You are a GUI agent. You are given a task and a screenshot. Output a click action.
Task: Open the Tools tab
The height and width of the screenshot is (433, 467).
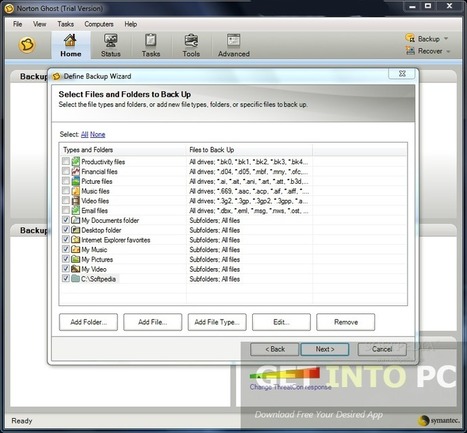click(191, 46)
